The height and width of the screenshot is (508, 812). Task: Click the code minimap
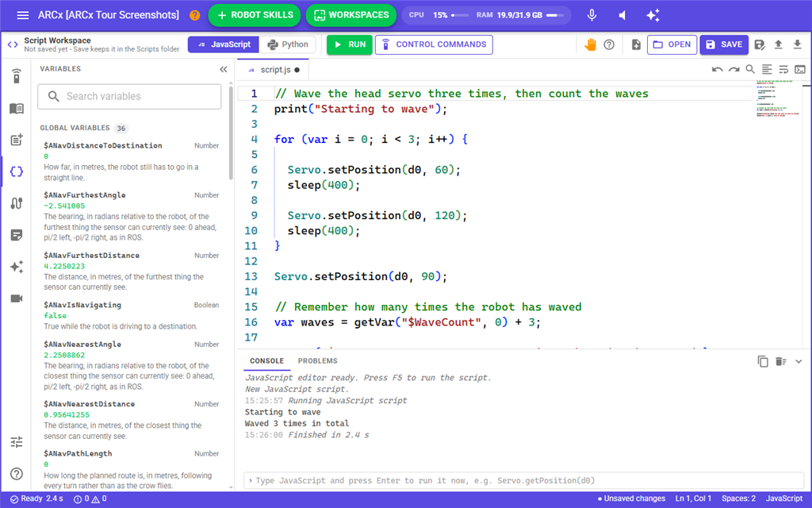(778, 98)
